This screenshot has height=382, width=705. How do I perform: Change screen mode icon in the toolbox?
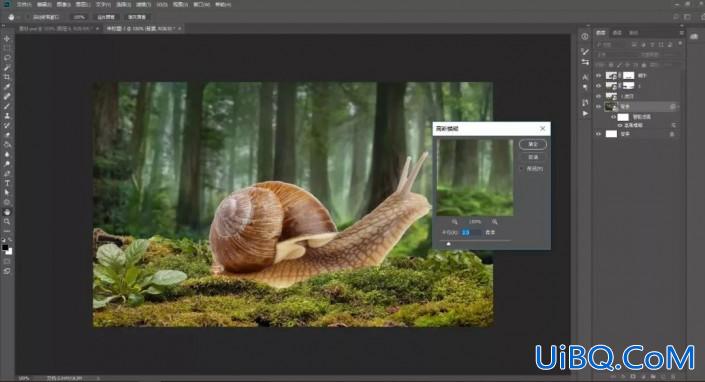(7, 271)
